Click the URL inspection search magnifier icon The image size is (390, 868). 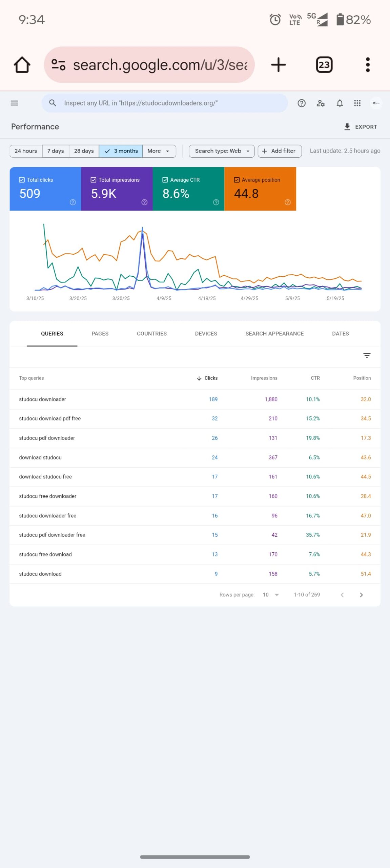coord(53,103)
